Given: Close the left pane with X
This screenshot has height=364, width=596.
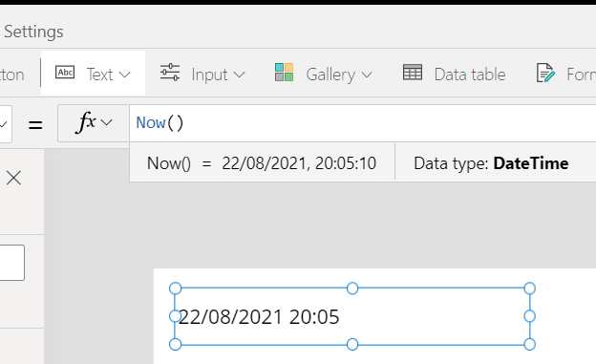Looking at the screenshot, I should [13, 178].
